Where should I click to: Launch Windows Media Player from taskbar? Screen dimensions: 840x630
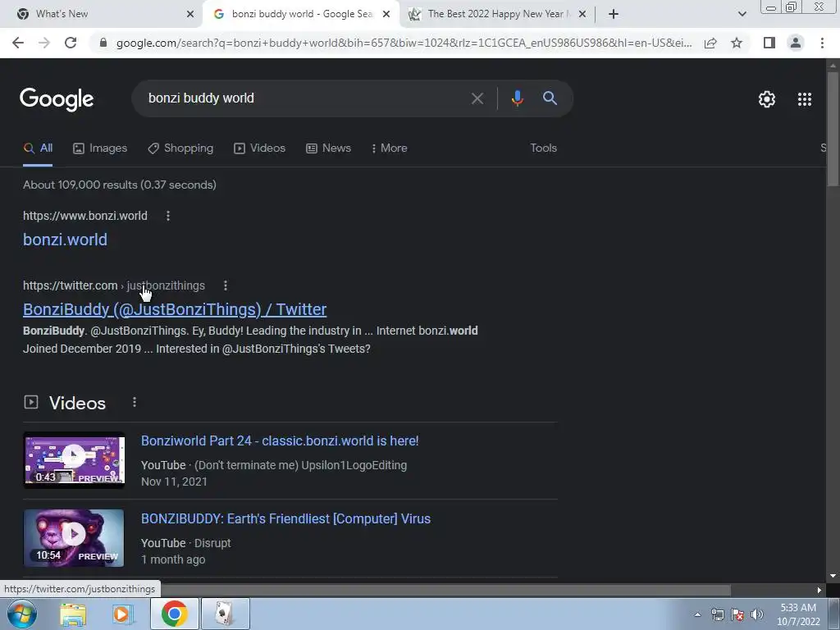point(122,614)
